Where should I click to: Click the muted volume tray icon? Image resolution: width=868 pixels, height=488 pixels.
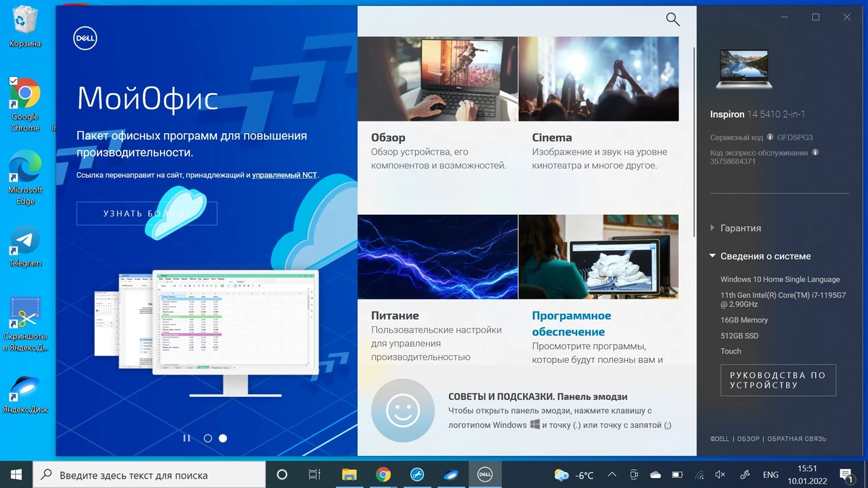[720, 475]
